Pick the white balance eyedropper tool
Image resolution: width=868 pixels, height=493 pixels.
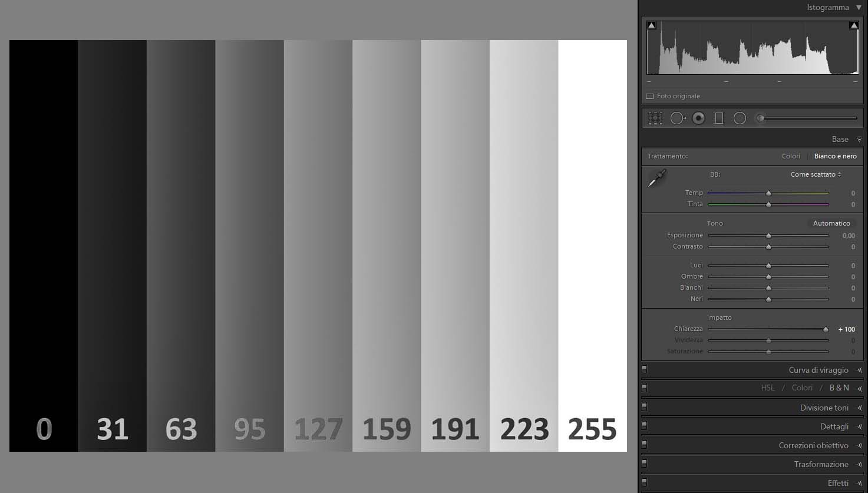click(x=657, y=178)
